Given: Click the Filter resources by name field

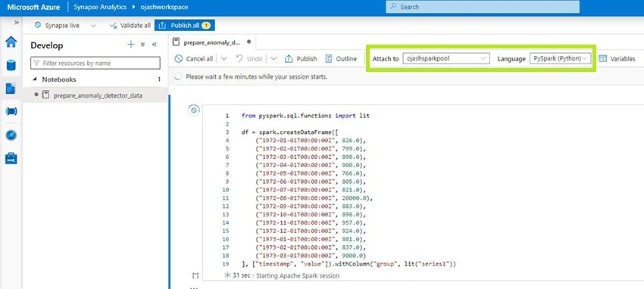Looking at the screenshot, I should (95, 63).
